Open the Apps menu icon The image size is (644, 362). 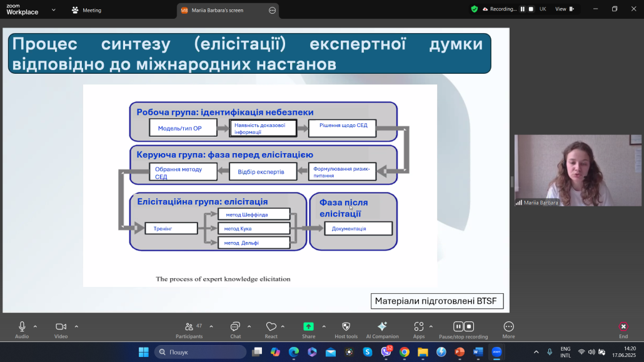click(x=418, y=327)
